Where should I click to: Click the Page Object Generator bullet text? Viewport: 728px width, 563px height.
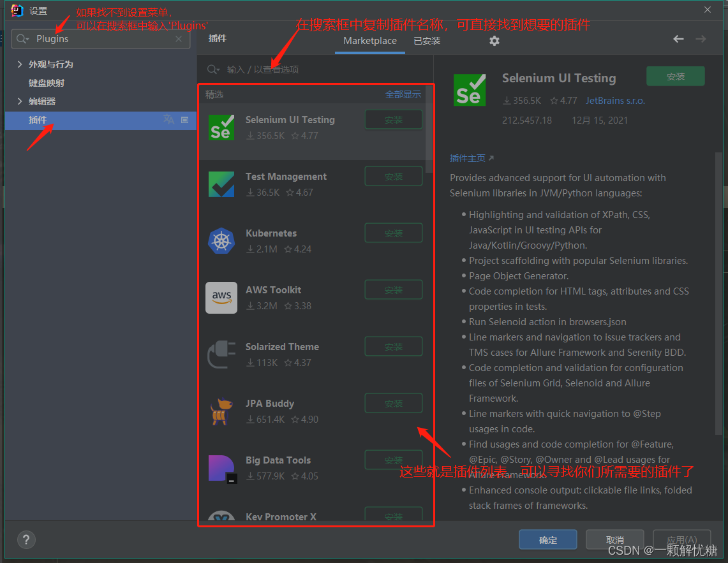coord(519,276)
